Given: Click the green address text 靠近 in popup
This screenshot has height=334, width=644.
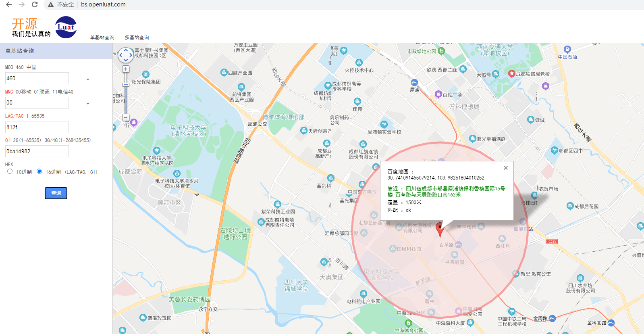Looking at the screenshot, I should [x=446, y=192].
